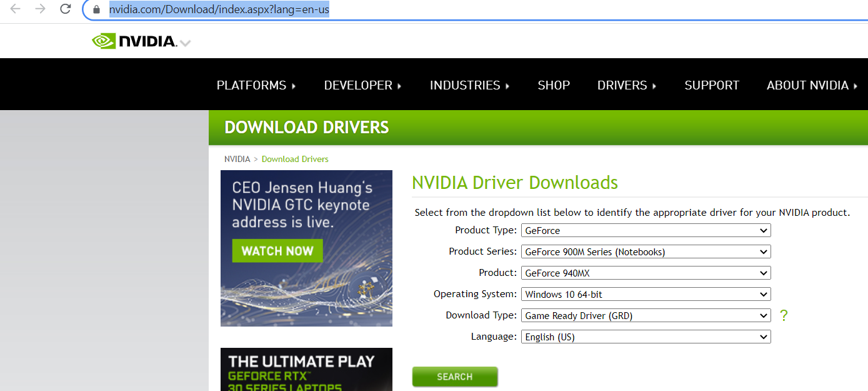
Task: Click the Product Series label text
Action: [483, 251]
